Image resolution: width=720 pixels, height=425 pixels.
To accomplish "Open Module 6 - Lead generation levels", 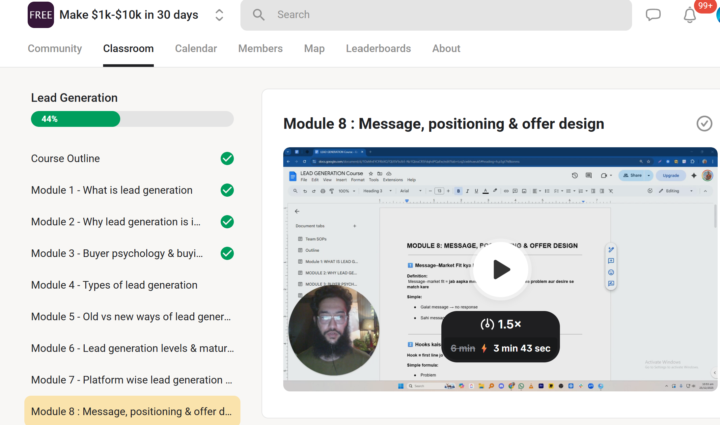I will tap(132, 348).
